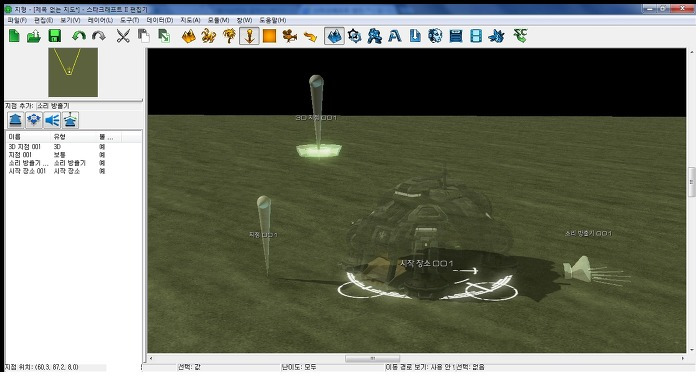Redo the last undone action
Image resolution: width=700 pixels, height=376 pixels.
pos(99,36)
